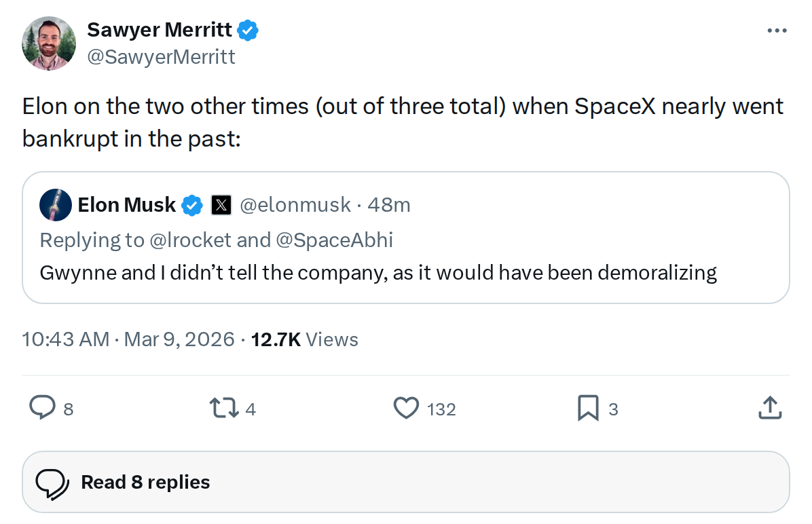
Task: Open @elonmusk's profile link
Action: pos(293,204)
